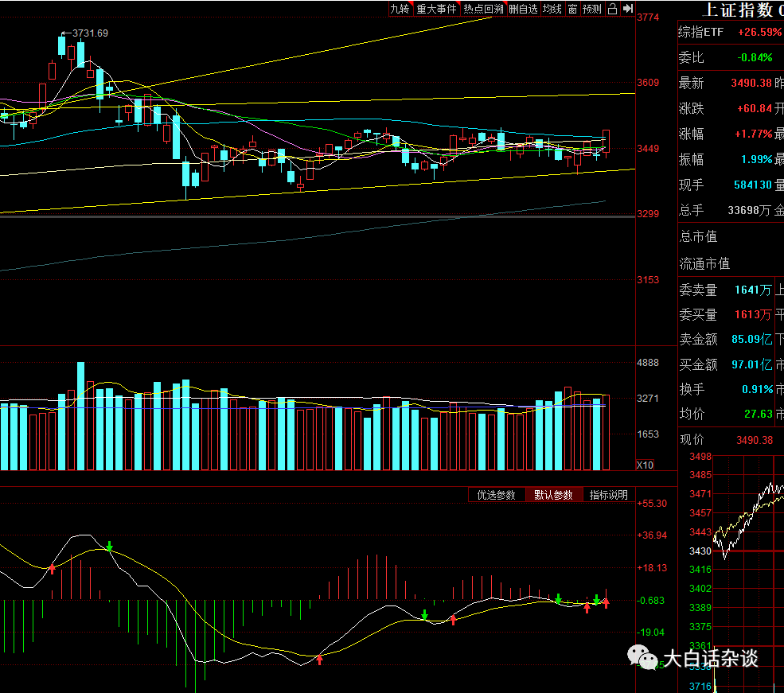Click 删自选 to remove from watchlist

coord(524,9)
